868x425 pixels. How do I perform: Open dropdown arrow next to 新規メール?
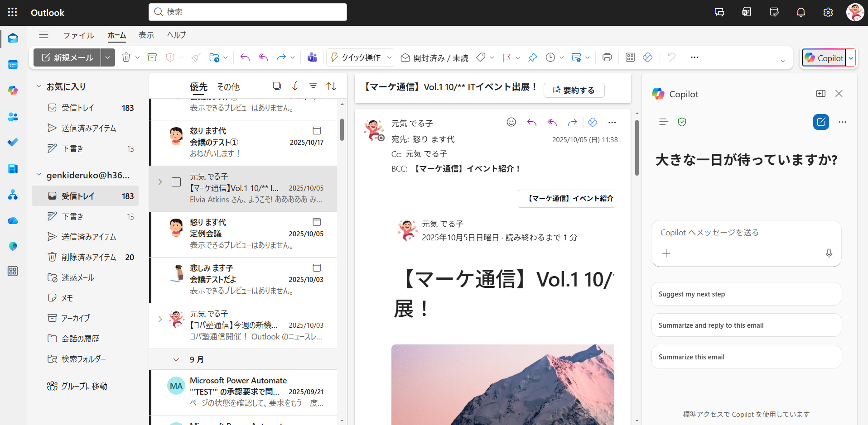click(108, 57)
